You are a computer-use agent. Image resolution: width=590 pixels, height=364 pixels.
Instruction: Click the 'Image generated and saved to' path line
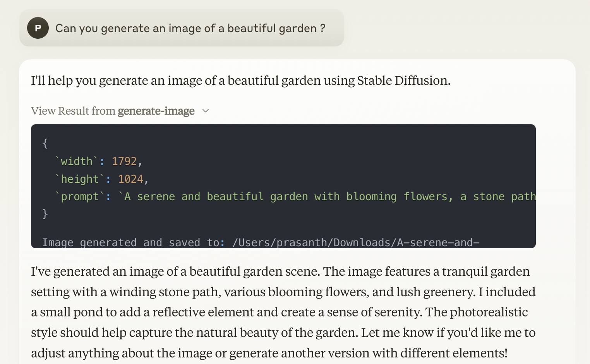coord(261,242)
